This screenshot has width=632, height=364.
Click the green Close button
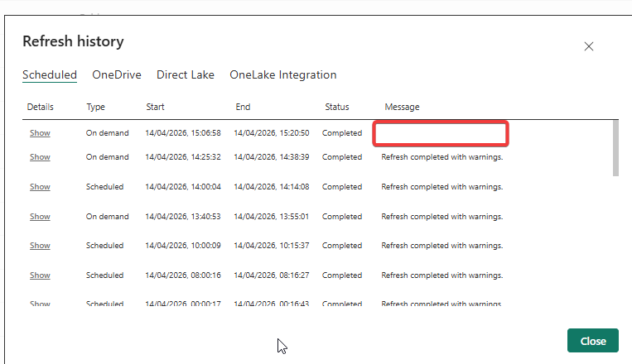pos(592,341)
